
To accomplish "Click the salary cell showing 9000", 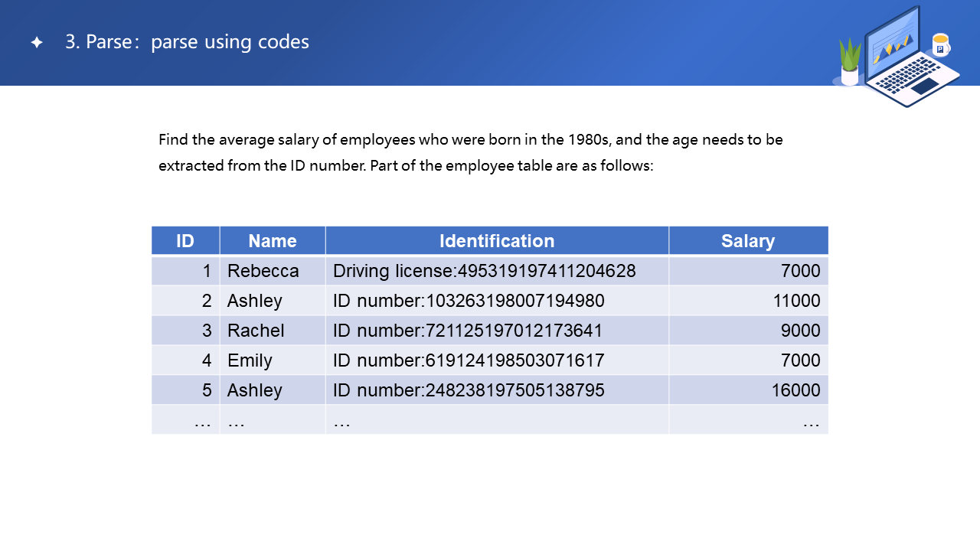I will pos(800,331).
